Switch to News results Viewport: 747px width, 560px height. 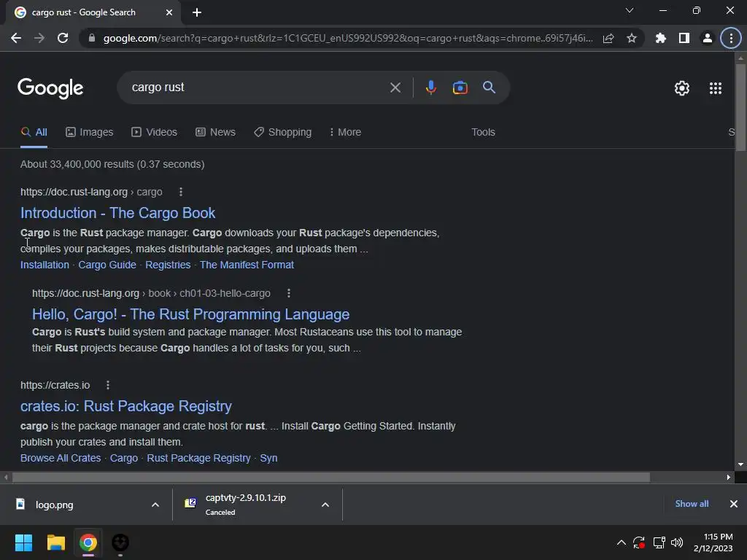[x=216, y=133]
